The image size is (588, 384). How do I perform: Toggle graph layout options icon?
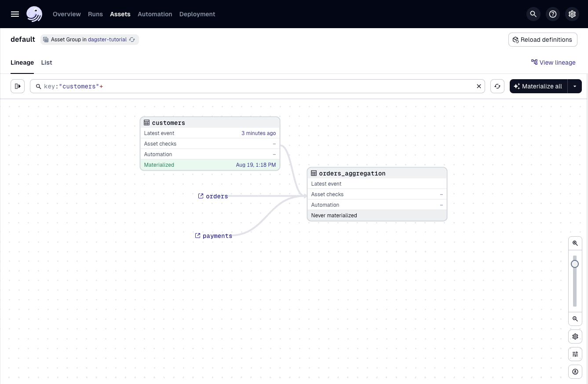[x=575, y=354]
